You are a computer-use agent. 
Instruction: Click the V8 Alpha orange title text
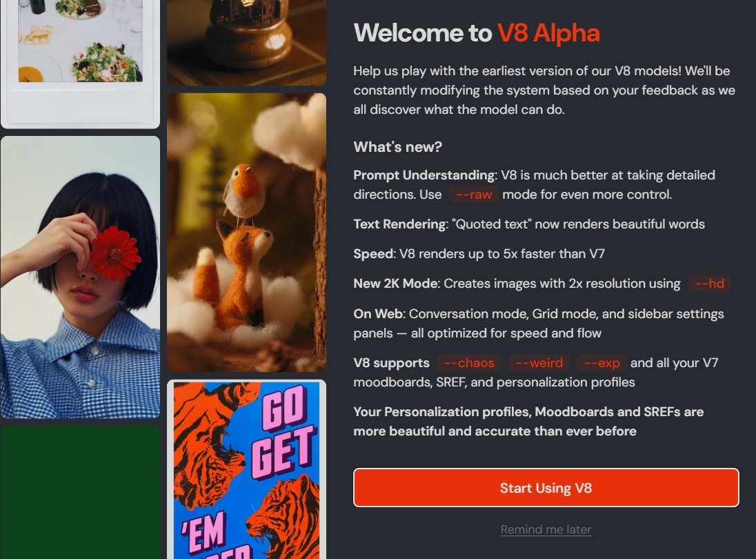click(548, 33)
